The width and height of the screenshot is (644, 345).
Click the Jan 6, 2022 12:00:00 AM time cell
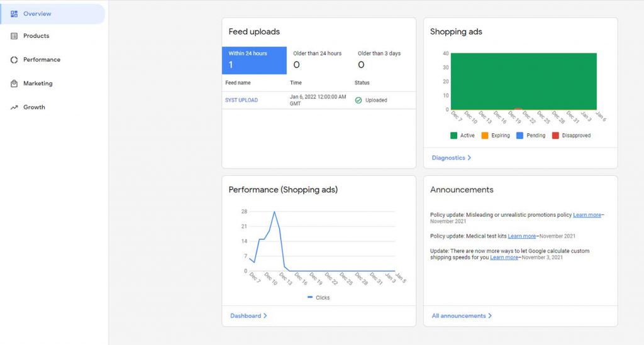(x=318, y=100)
